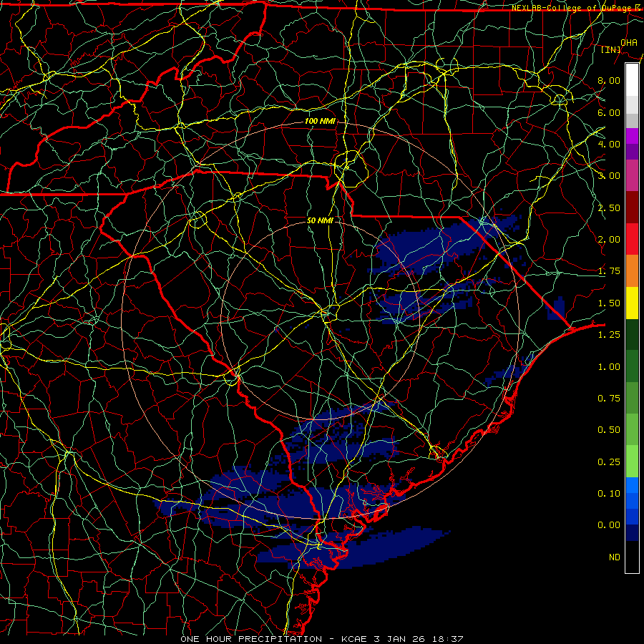
Task: Select the 0.50 legend value
Action: click(609, 430)
